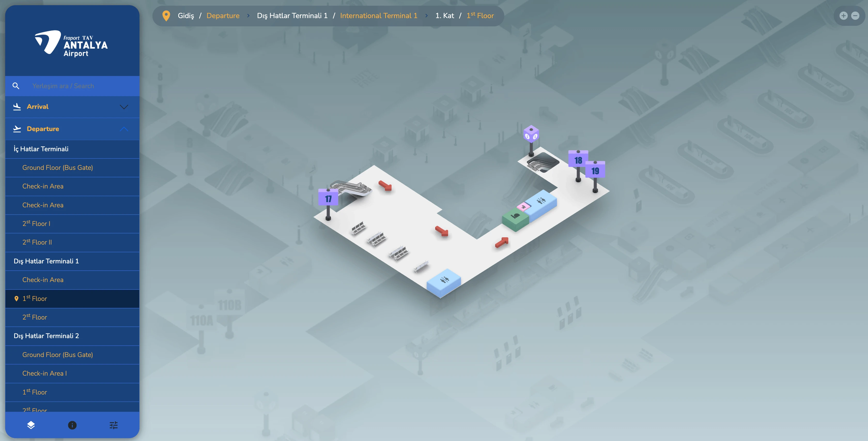Expand the Arrival section chevron
This screenshot has height=441, width=868.
(124, 107)
